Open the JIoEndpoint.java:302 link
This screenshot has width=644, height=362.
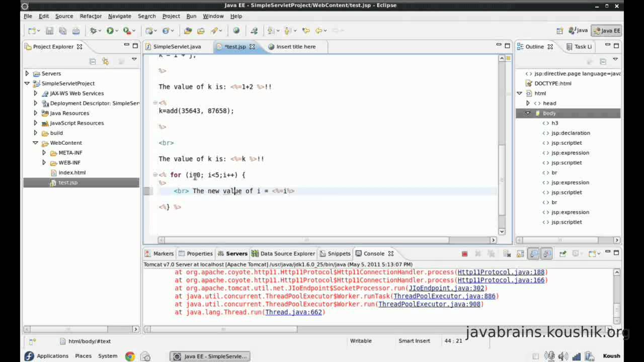tap(446, 288)
